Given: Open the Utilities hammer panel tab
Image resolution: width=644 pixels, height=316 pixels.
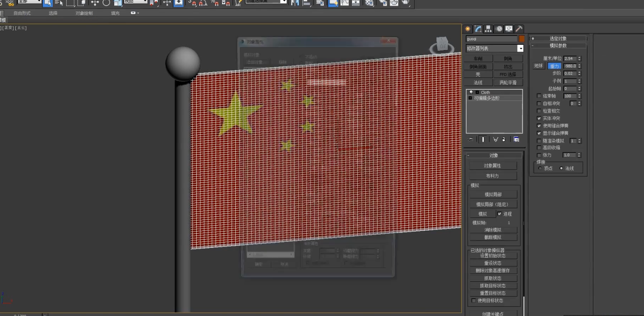Looking at the screenshot, I should tap(519, 29).
